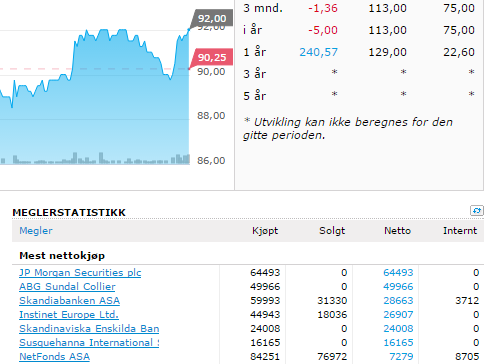Viewport: 493px width, 364px height.
Task: Open ABG Sundal Collier broker link
Action: click(x=67, y=287)
